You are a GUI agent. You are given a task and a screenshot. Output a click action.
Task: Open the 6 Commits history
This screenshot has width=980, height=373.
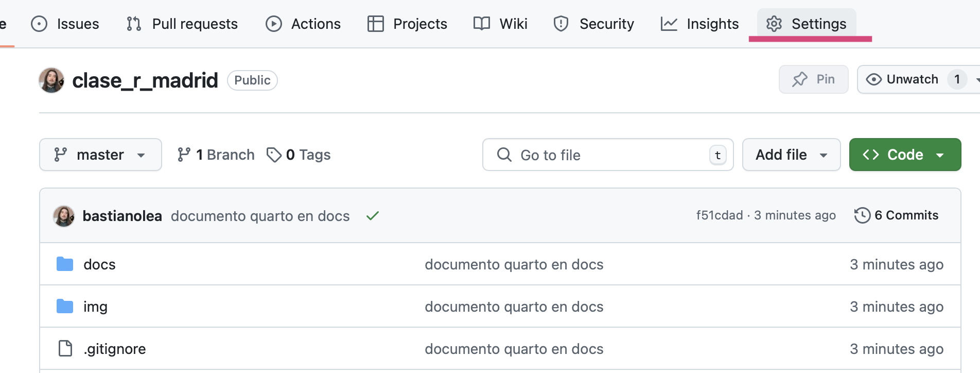coord(896,215)
